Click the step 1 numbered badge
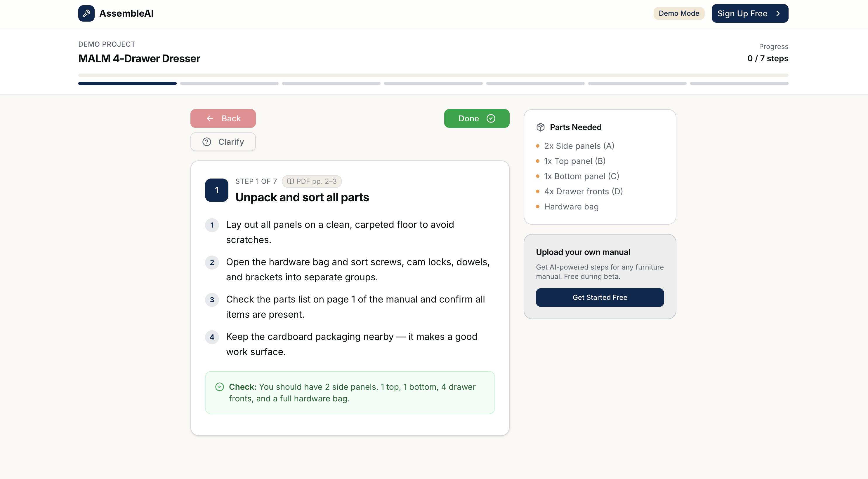The width and height of the screenshot is (868, 479). point(216,190)
